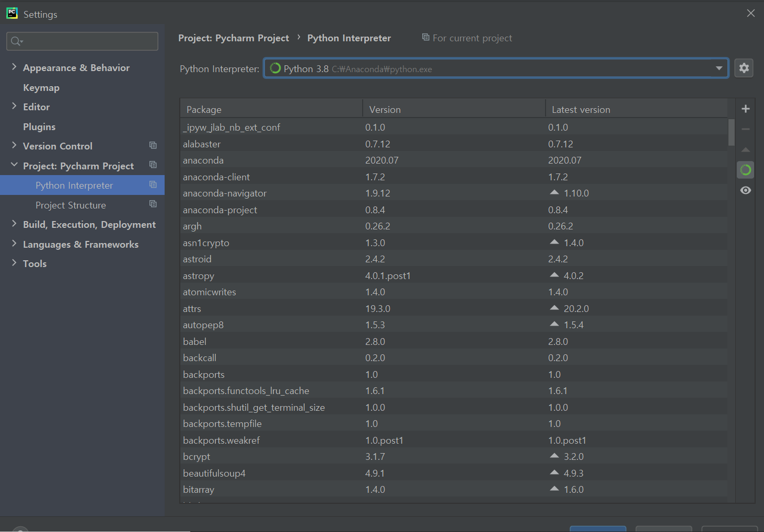The height and width of the screenshot is (532, 764).
Task: Select the anaconda-project package row
Action: click(x=454, y=210)
